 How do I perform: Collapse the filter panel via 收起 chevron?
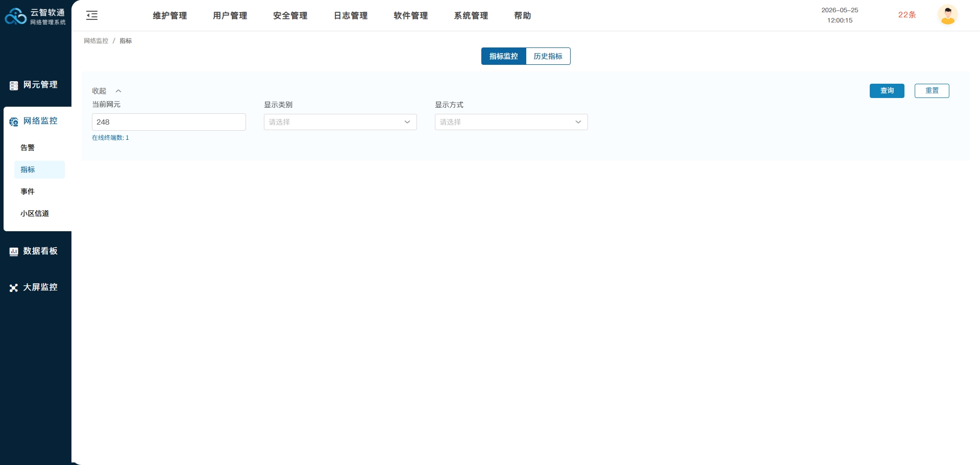pos(118,91)
